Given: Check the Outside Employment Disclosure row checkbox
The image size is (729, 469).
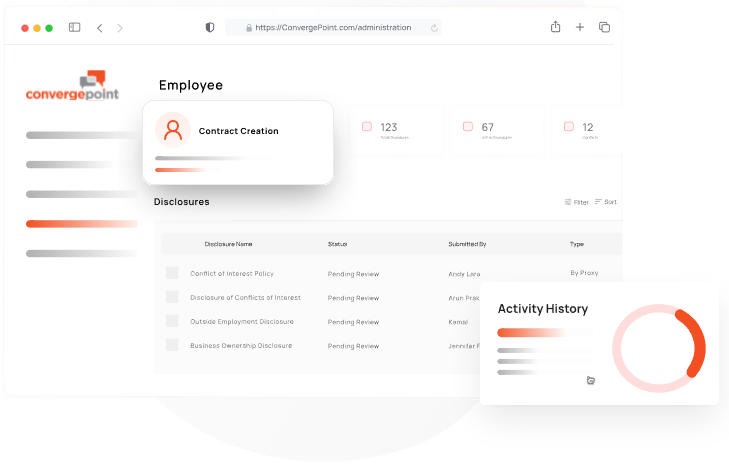Looking at the screenshot, I should coord(172,321).
